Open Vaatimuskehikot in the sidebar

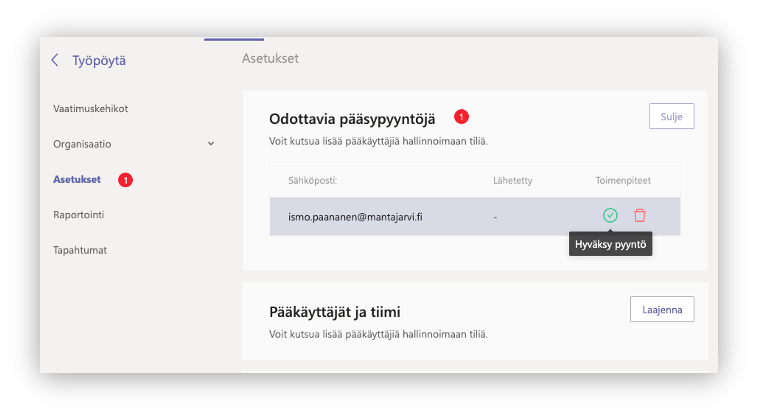(90, 109)
